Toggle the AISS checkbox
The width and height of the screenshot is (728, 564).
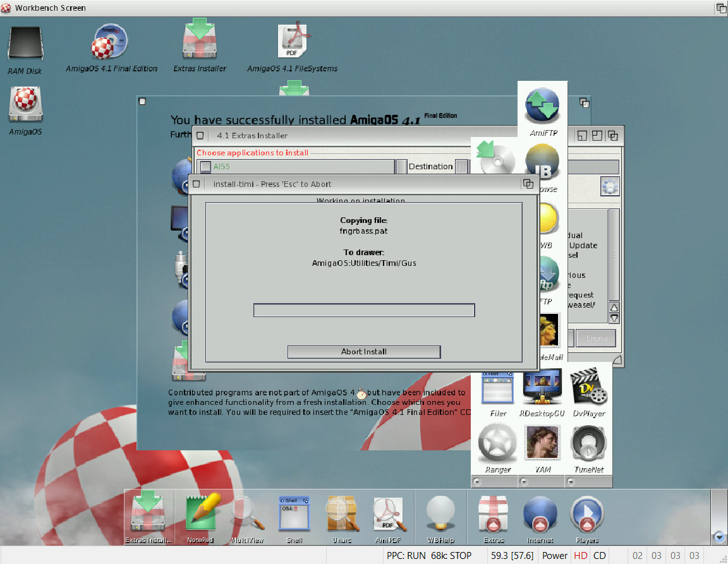[x=205, y=167]
